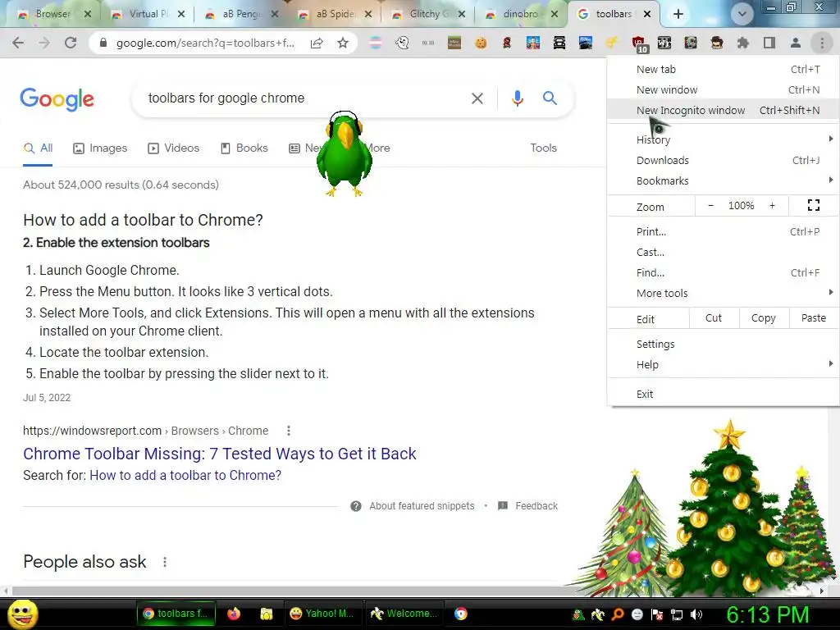Image resolution: width=840 pixels, height=630 pixels.
Task: Share this page from the address bar
Action: click(x=317, y=43)
